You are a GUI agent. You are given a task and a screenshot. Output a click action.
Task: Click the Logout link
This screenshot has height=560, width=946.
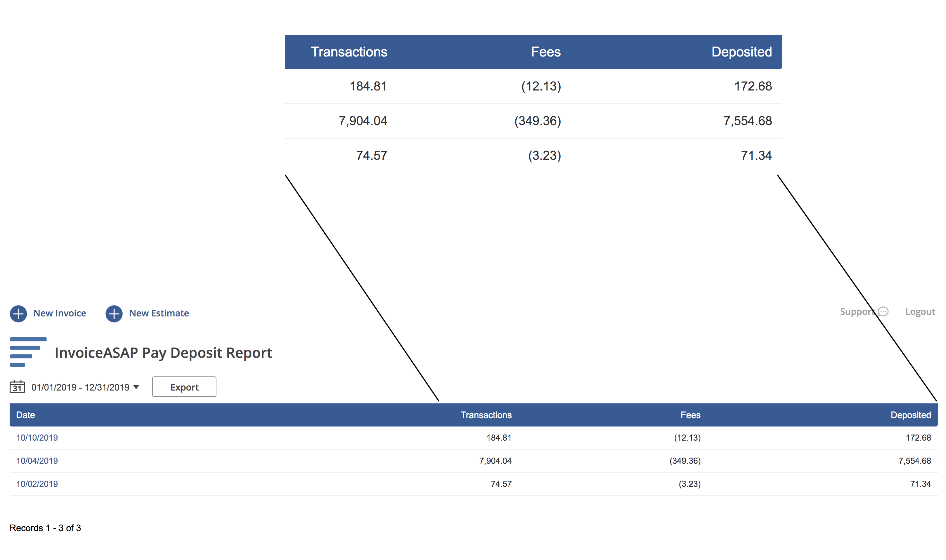920,312
